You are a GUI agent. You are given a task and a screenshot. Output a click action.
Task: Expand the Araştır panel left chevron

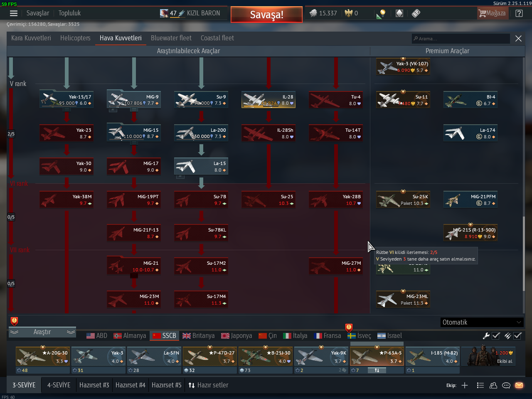pyautogui.click(x=14, y=332)
